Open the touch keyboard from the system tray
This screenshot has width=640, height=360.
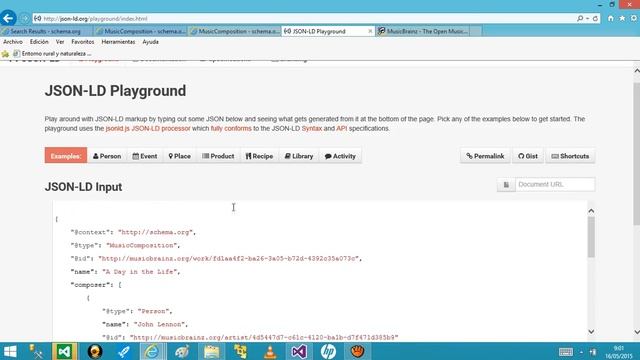[x=566, y=352]
